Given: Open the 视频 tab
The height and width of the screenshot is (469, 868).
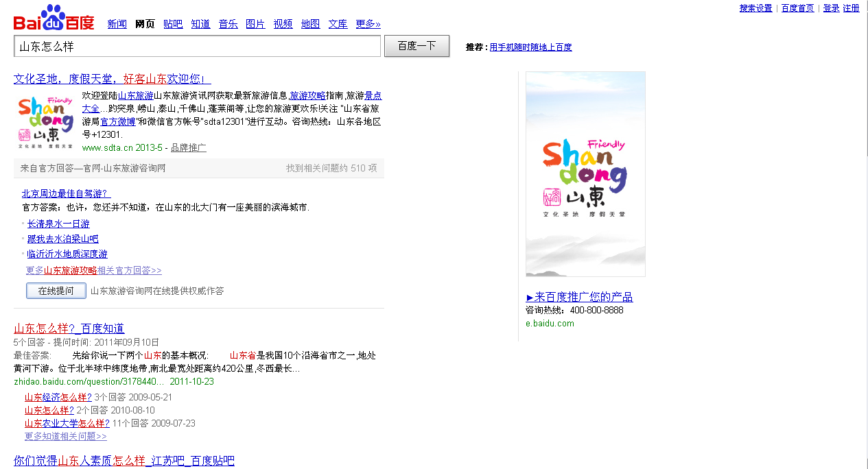Looking at the screenshot, I should (x=283, y=24).
